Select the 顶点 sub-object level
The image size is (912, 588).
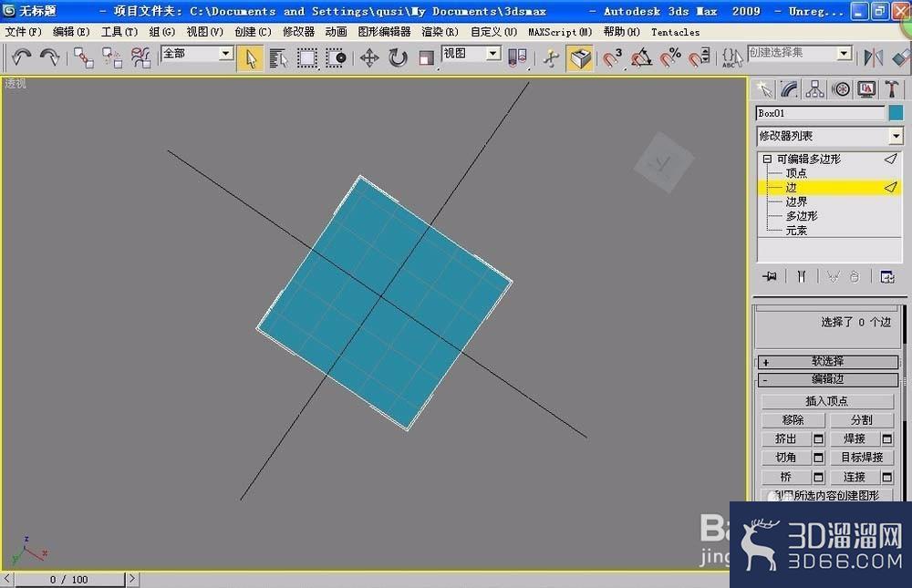[796, 172]
